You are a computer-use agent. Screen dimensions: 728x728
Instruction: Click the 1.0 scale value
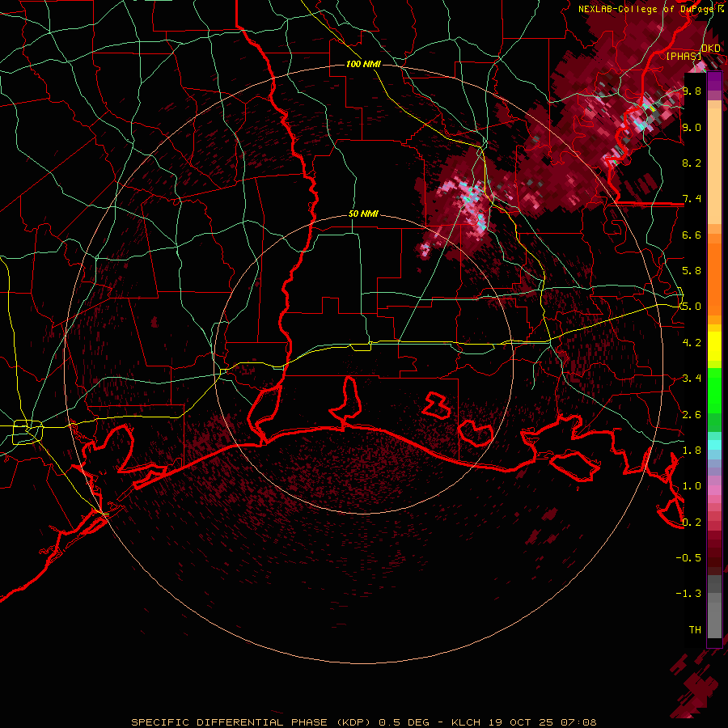[x=692, y=486]
